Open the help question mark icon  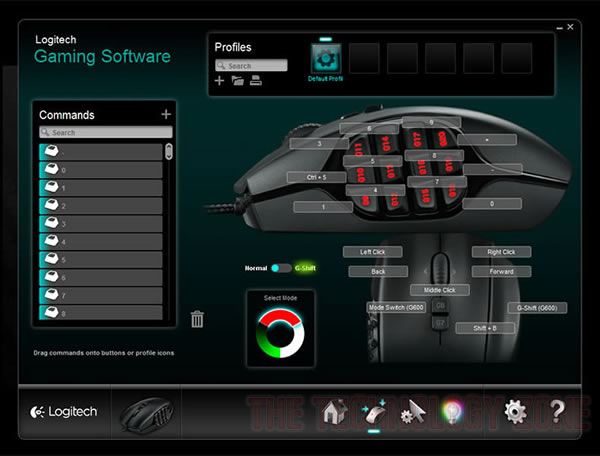(x=558, y=412)
